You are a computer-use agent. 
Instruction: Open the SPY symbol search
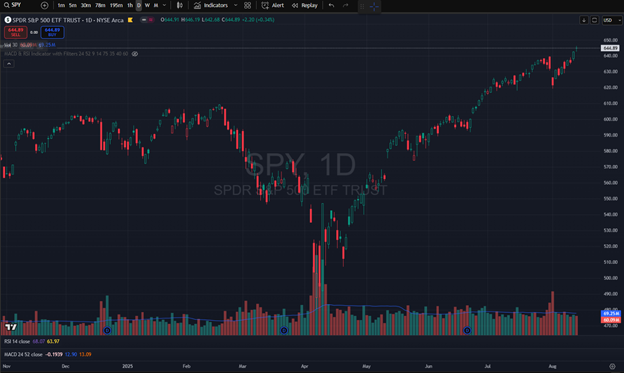(x=13, y=5)
